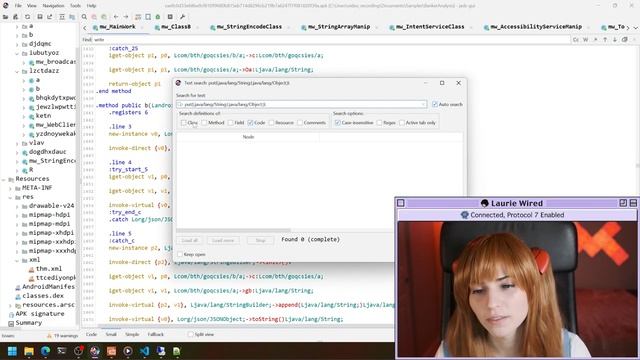Open the log viewer toolbar icon
The width and height of the screenshot is (640, 360).
click(170, 17)
